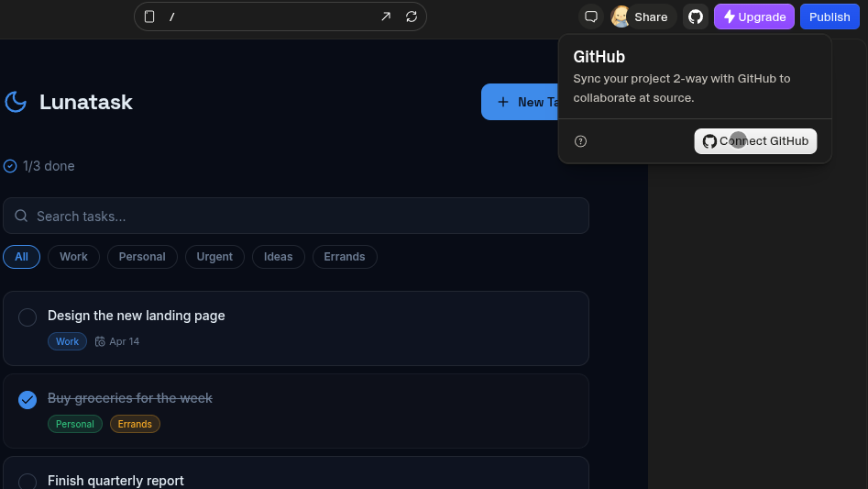Click the calendar icon beside Apr 14
The width and height of the screenshot is (868, 489).
coord(100,341)
